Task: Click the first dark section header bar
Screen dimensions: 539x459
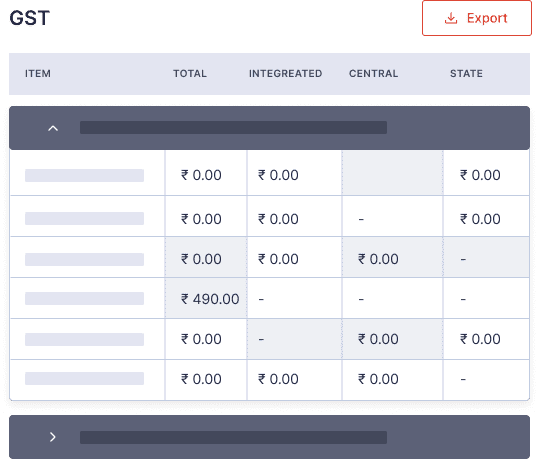Action: coord(269,128)
